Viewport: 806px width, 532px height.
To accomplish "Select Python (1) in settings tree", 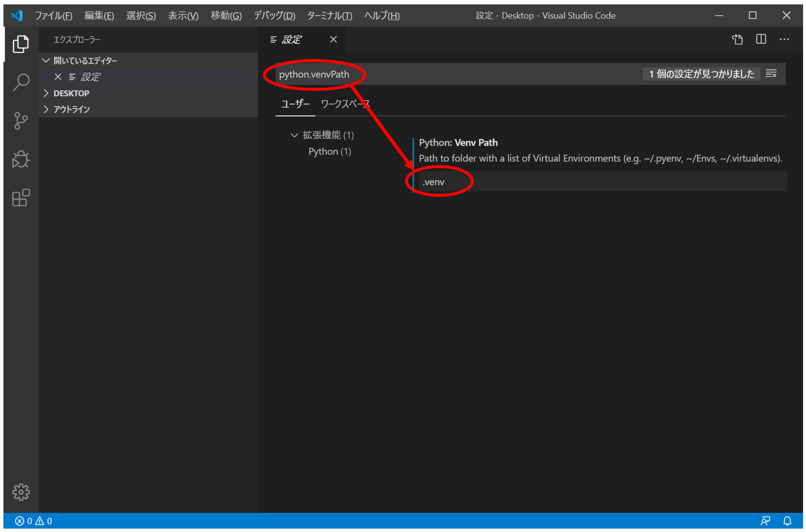I will coord(330,151).
